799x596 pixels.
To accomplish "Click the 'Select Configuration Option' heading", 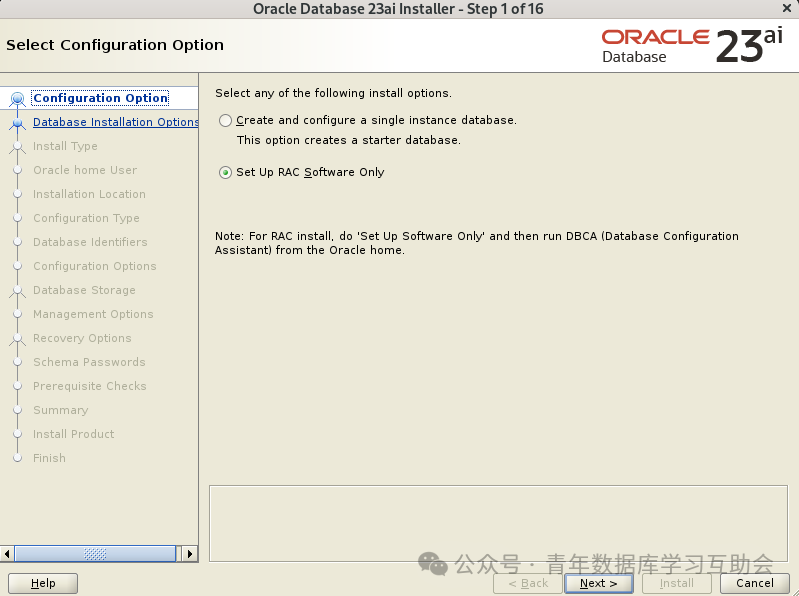I will pyautogui.click(x=115, y=45).
